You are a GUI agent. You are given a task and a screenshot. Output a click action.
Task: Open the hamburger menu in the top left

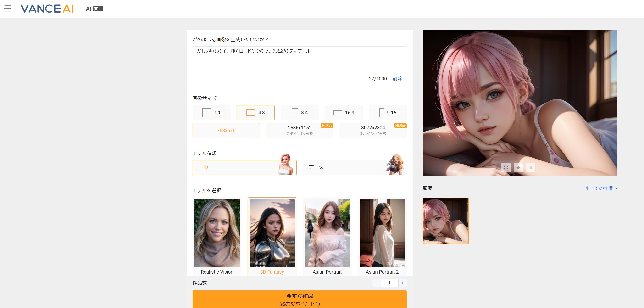pos(8,9)
